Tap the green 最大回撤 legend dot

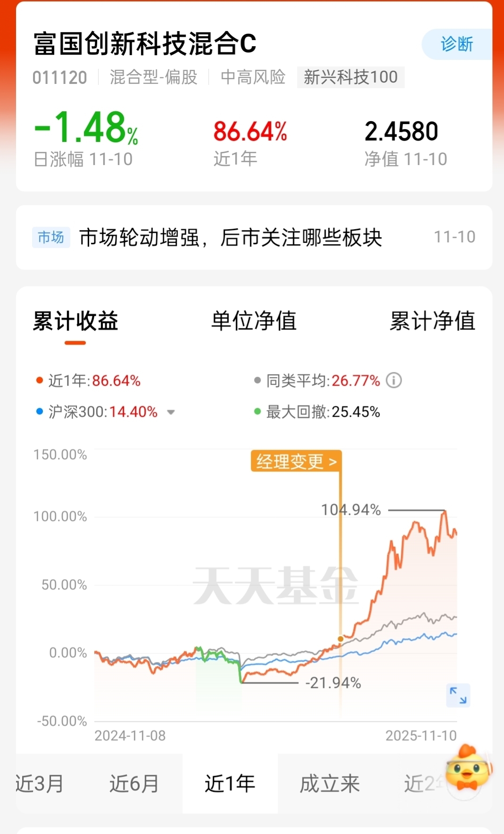(x=257, y=412)
